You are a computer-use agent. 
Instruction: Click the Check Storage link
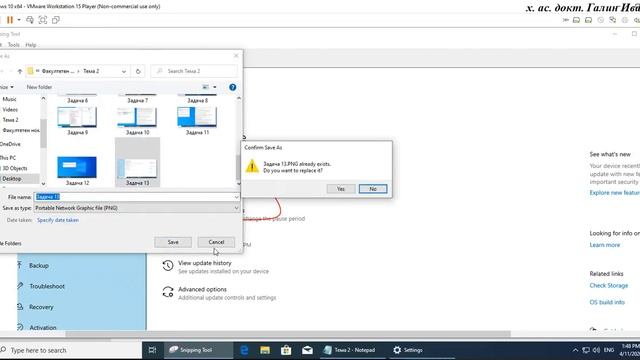pos(609,286)
